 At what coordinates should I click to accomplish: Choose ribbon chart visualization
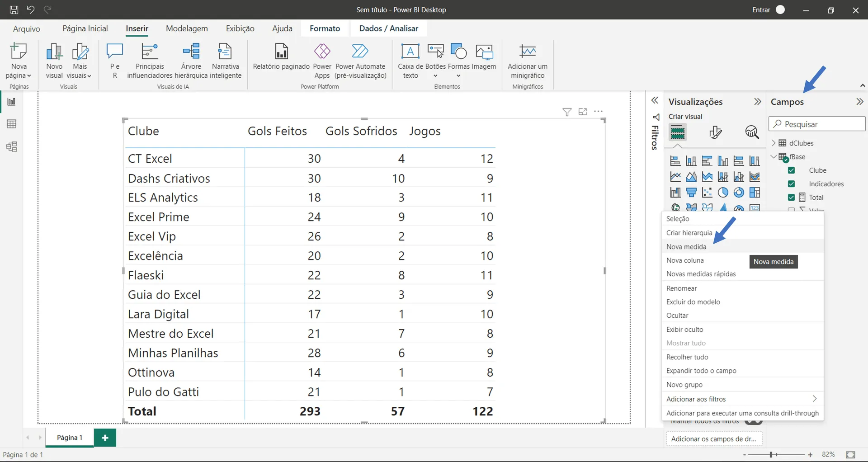click(755, 176)
